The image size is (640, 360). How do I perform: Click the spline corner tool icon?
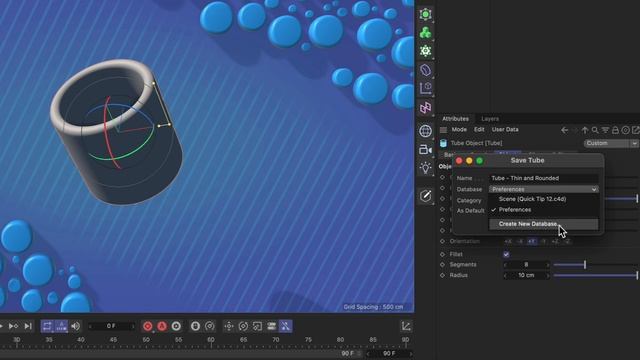pyautogui.click(x=426, y=88)
